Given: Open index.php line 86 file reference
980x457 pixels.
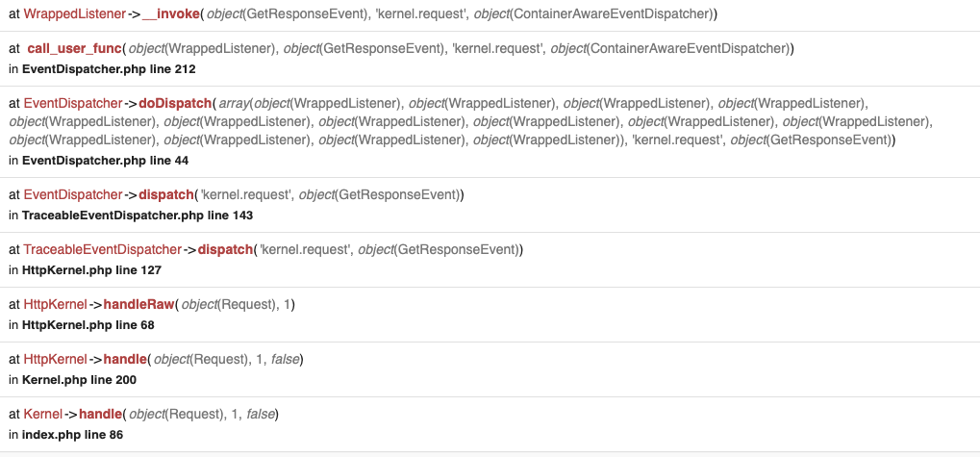Looking at the screenshot, I should [72, 435].
